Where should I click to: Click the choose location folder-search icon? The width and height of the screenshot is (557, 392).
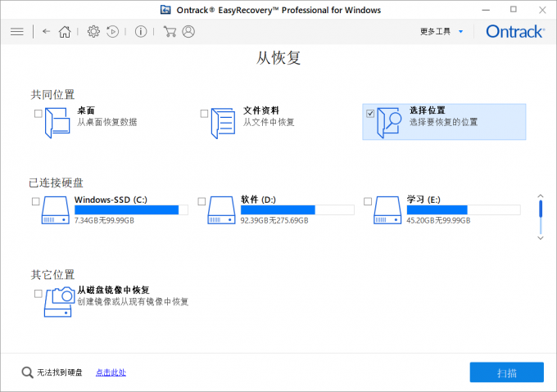click(389, 123)
